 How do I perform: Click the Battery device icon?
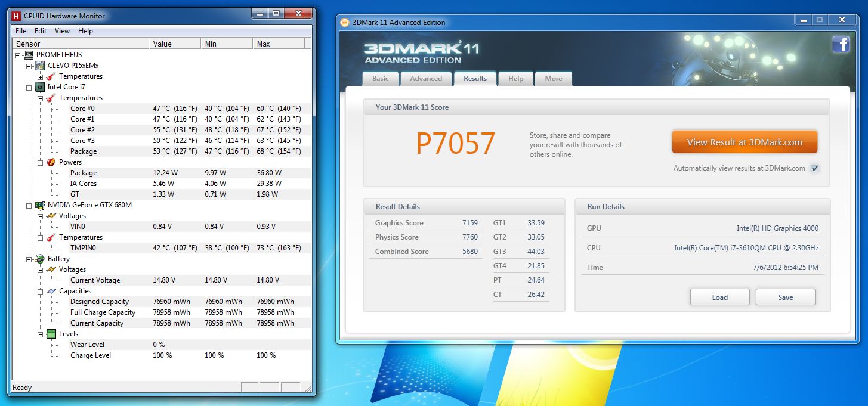(41, 259)
